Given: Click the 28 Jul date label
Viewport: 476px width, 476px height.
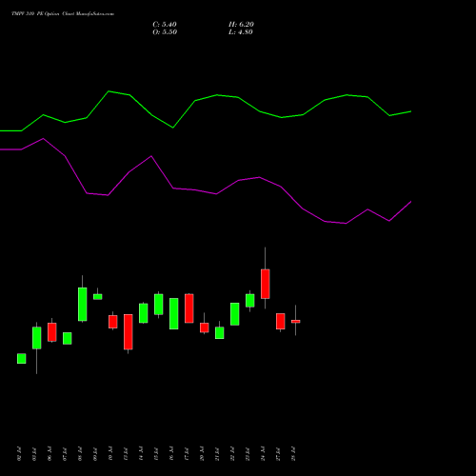Looking at the screenshot, I should point(293,454).
